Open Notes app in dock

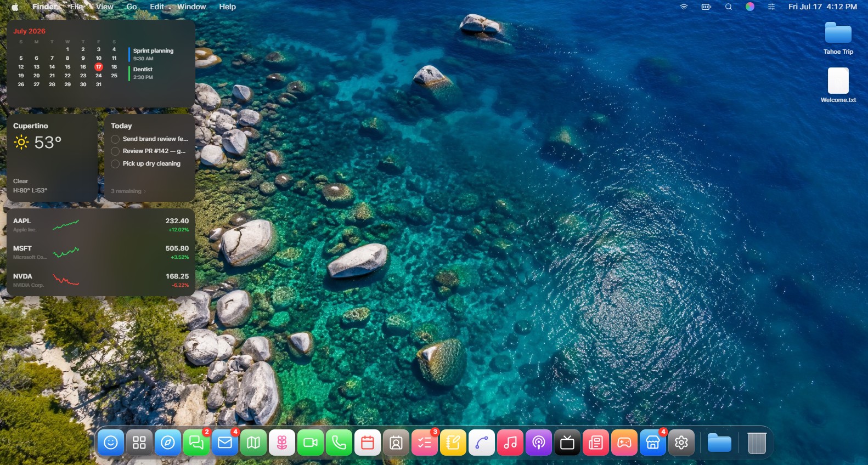[453, 443]
